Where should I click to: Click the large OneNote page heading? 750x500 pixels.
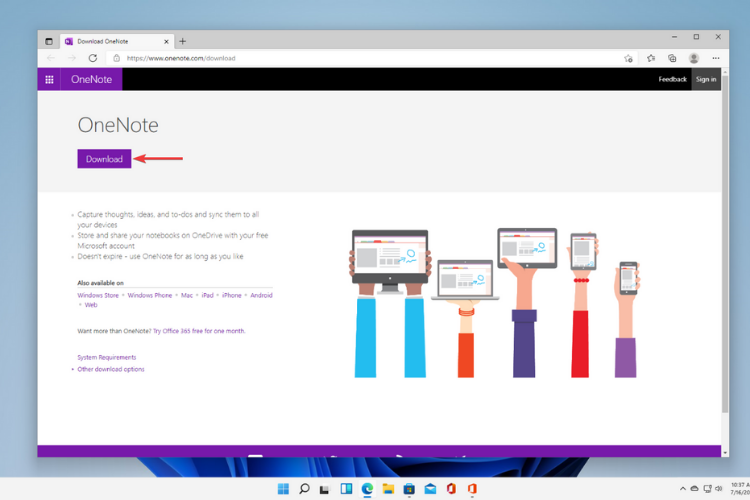point(118,125)
